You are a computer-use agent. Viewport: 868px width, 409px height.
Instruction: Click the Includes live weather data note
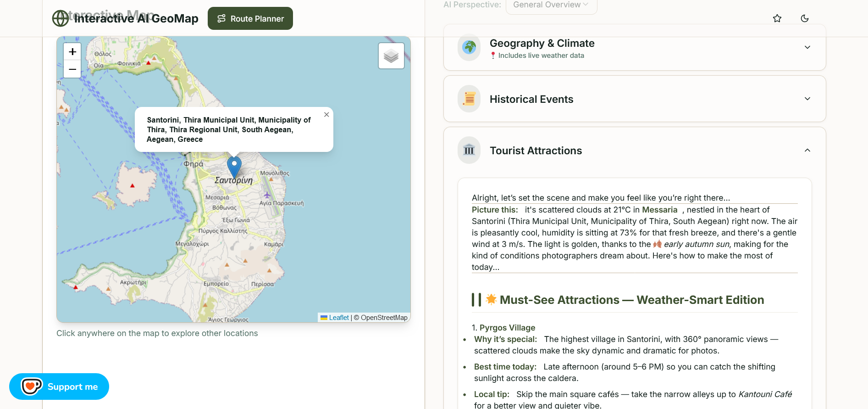(541, 56)
